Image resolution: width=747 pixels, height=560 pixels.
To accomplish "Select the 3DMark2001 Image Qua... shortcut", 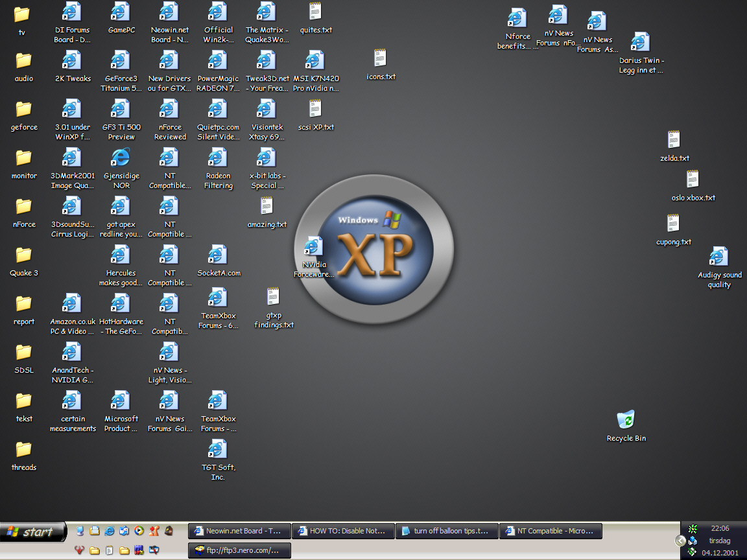I will pos(73,169).
